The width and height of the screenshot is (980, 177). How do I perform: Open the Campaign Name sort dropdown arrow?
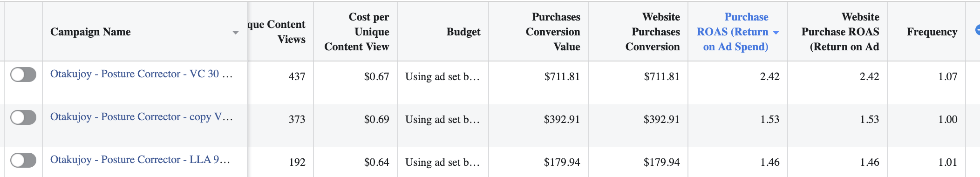point(236,33)
